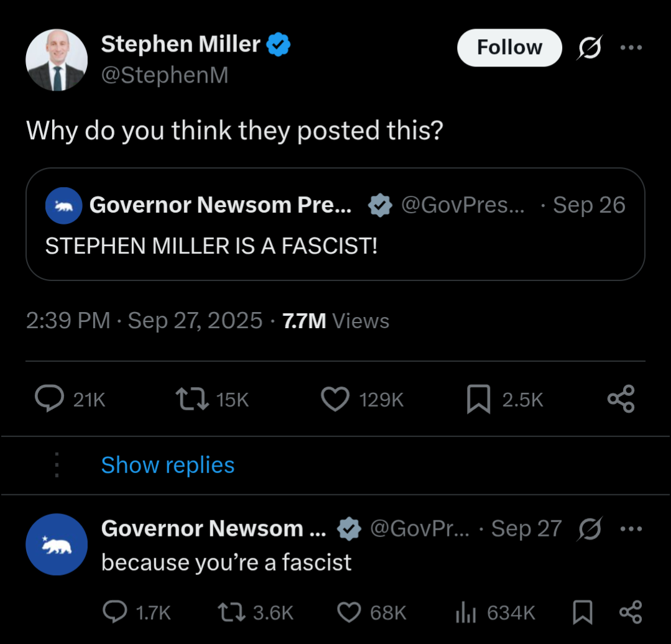Follow Stephen Miller
Image resolution: width=671 pixels, height=644 pixels.
509,48
